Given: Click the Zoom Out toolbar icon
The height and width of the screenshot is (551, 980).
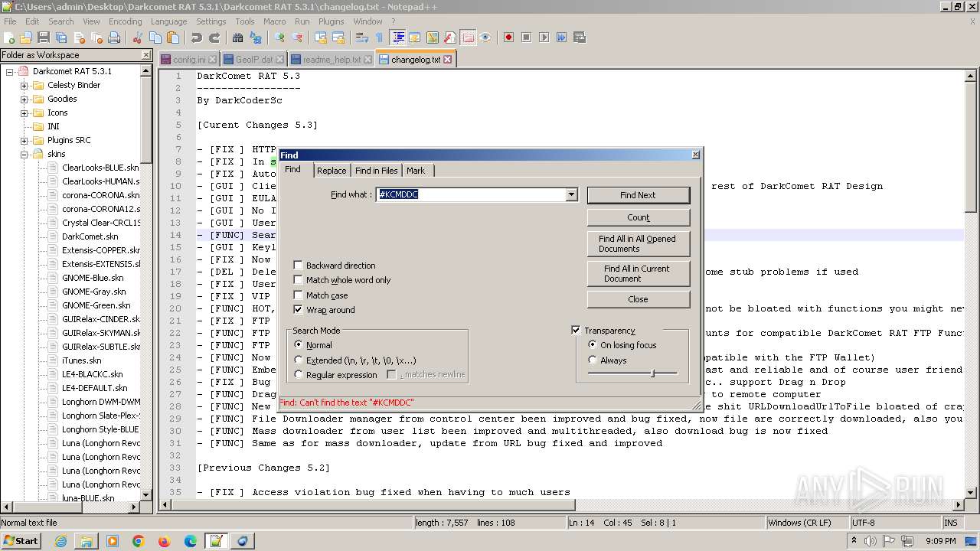Looking at the screenshot, I should (x=297, y=37).
